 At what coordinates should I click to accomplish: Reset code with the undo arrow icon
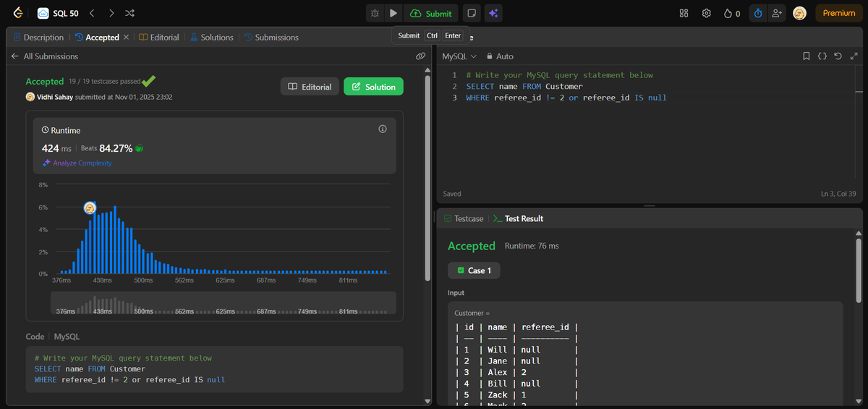coord(838,56)
